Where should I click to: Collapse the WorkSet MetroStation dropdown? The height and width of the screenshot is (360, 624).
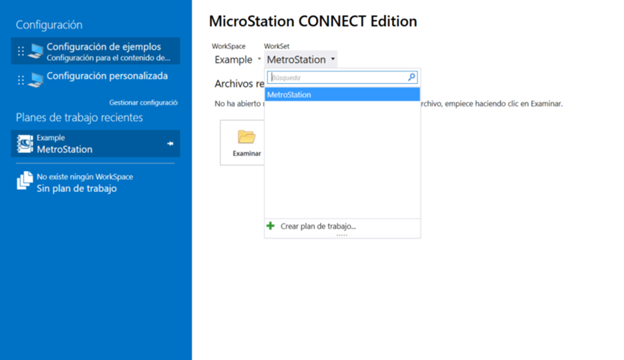(x=301, y=60)
